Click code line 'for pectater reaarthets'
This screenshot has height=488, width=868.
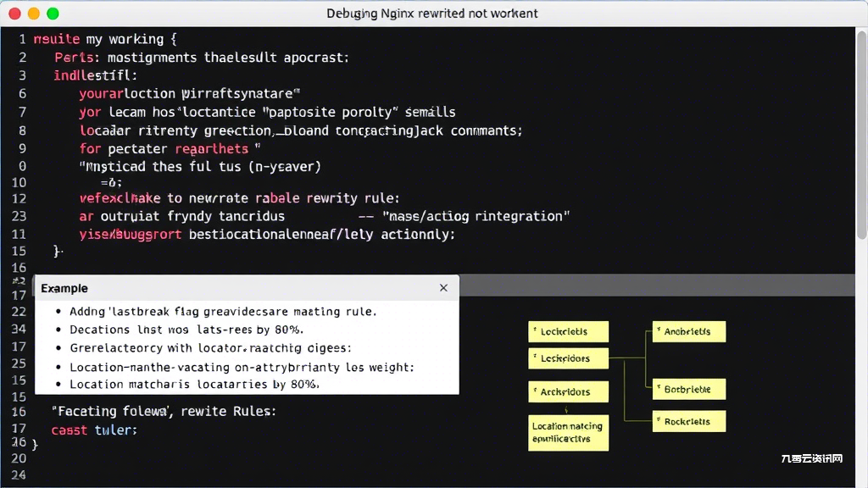[170, 149]
